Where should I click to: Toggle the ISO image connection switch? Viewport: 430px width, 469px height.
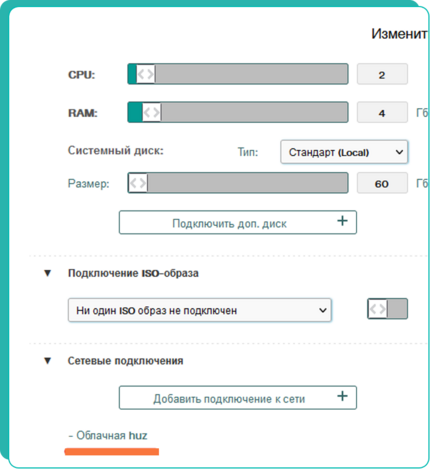(387, 309)
